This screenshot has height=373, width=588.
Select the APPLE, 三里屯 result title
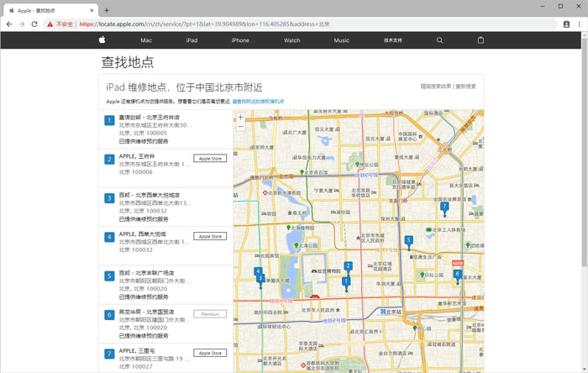tap(137, 351)
